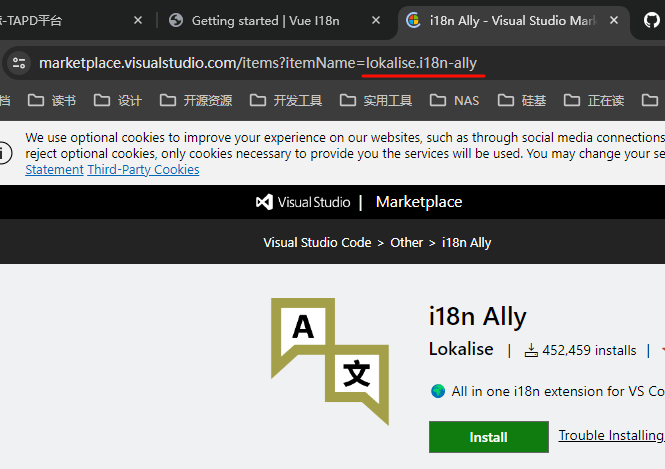Viewport: 665px width, 469px height.
Task: Click the Visual Studio logo
Action: [x=303, y=202]
